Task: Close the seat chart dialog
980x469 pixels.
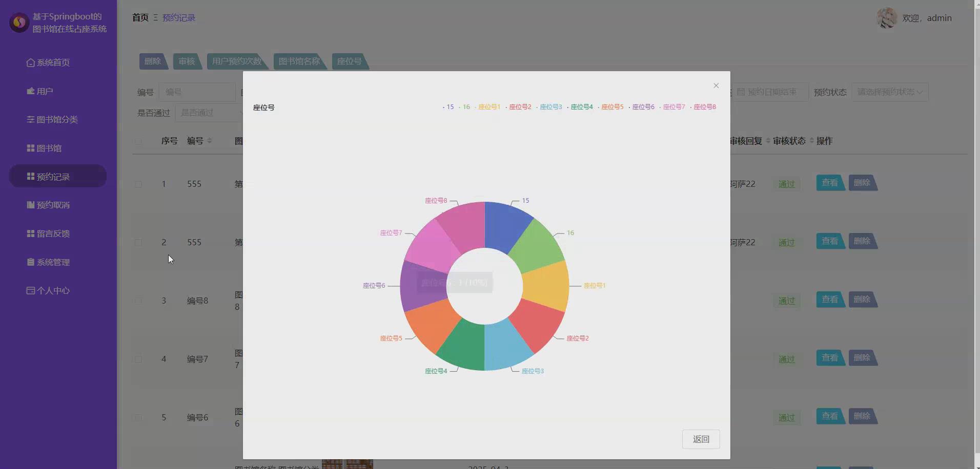Action: 716,86
